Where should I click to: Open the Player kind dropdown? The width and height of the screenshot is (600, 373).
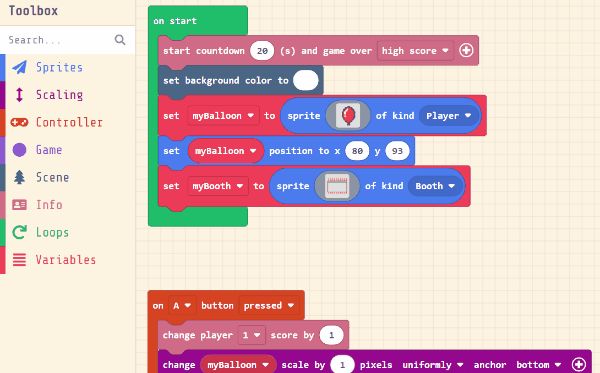point(448,116)
